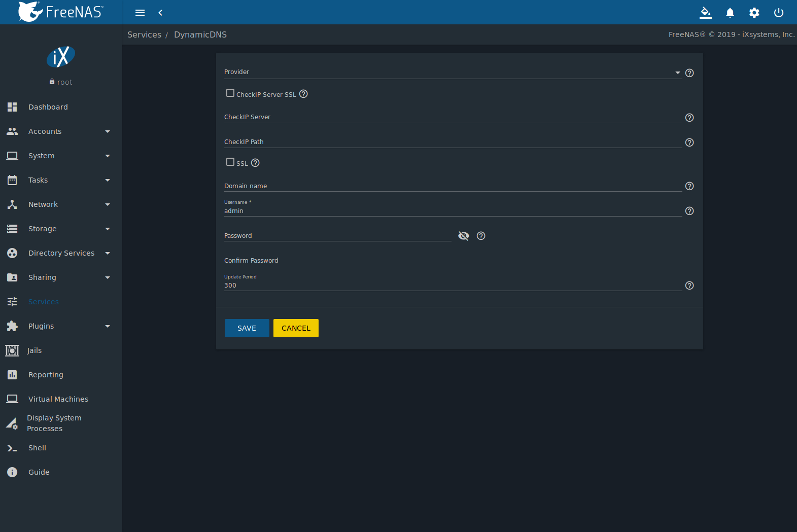Expand the Plugins menu arrow

108,326
